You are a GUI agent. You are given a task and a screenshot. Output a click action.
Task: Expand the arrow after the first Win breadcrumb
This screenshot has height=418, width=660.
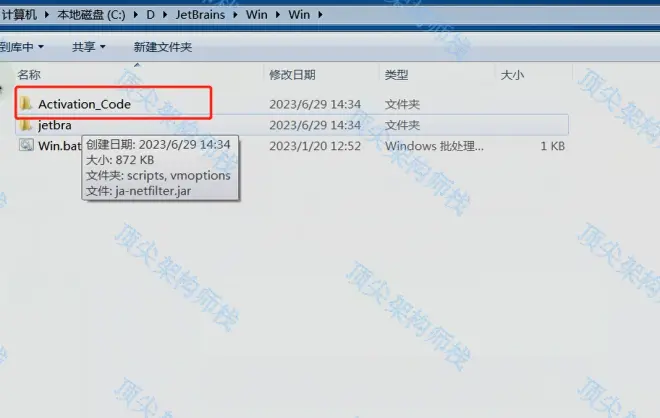coord(278,15)
